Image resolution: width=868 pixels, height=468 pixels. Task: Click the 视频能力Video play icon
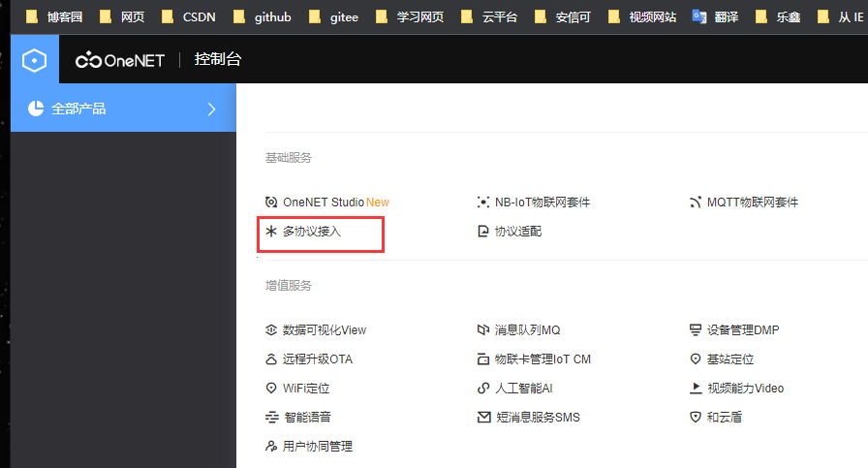pyautogui.click(x=696, y=389)
